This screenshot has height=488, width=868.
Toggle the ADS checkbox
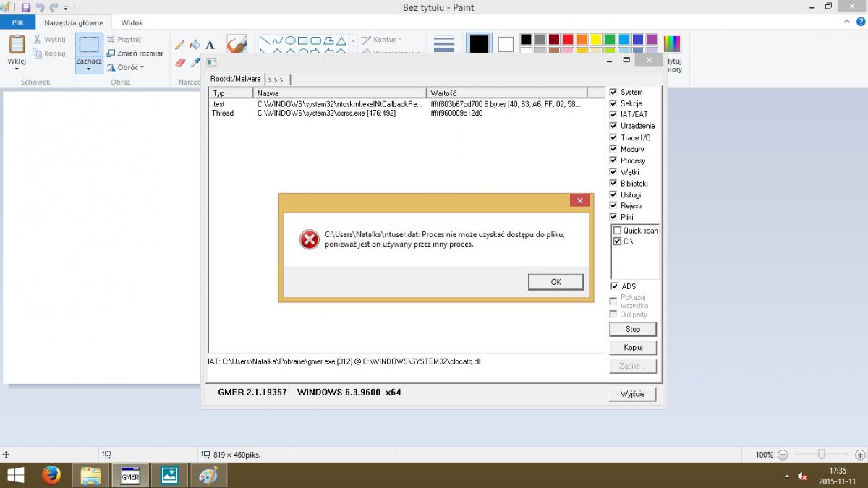pyautogui.click(x=613, y=286)
